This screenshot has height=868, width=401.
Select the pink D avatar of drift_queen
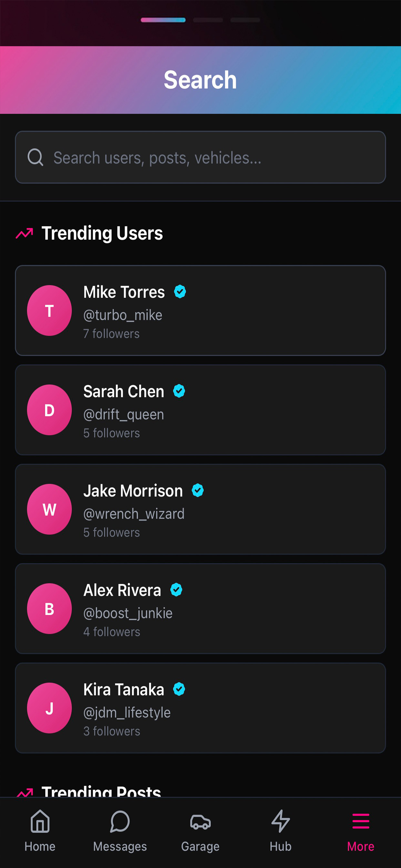(49, 410)
